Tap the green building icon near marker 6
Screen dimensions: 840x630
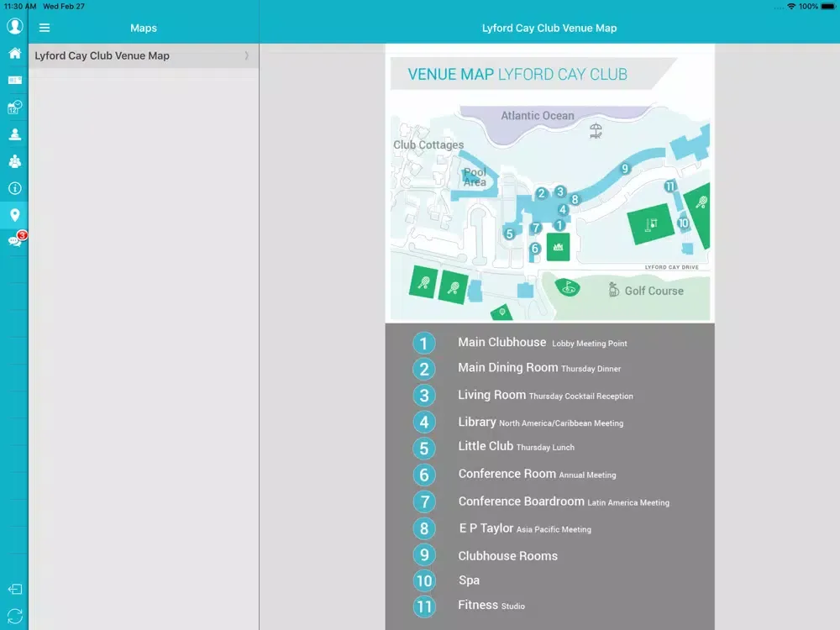pos(558,247)
